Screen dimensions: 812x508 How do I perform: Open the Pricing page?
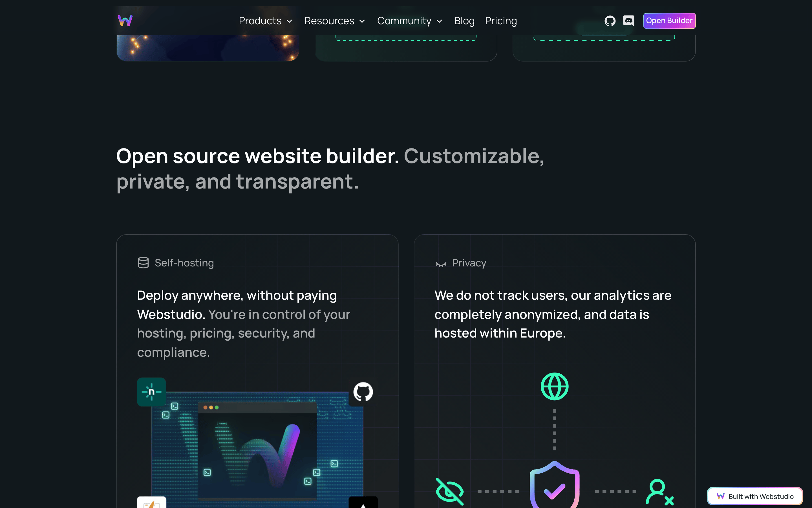click(501, 21)
